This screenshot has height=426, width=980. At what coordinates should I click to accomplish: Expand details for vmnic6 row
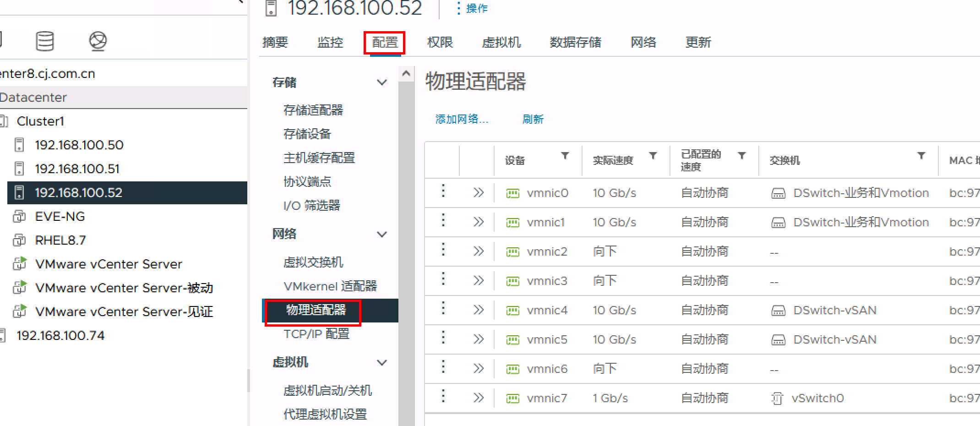pos(479,369)
